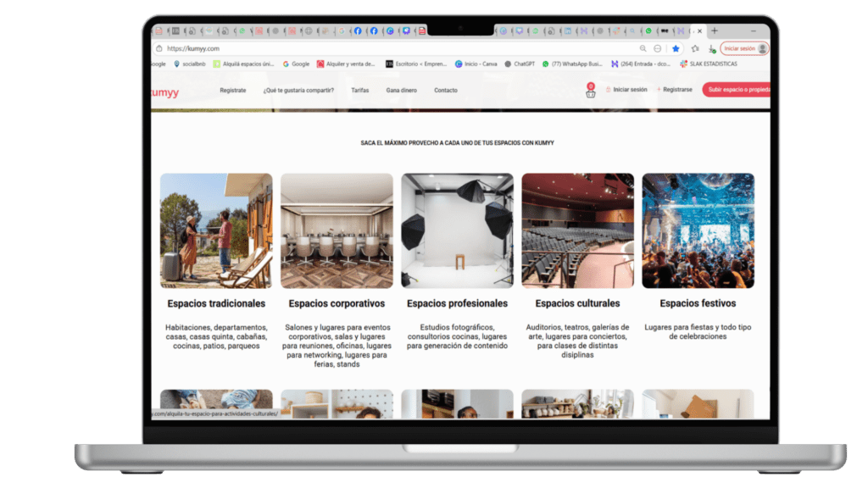Screen dimensions: 868x488
Task: Open the shopping cart icon
Action: [591, 91]
